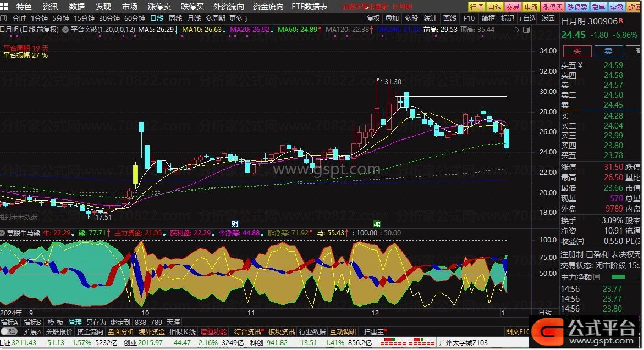Open F10 company info
The height and width of the screenshot is (350, 644).
coord(469,19)
